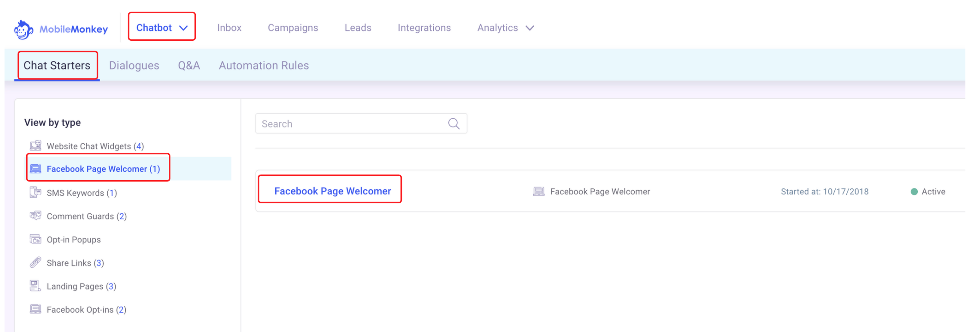Open the Facebook Page Welcomer link
The height and width of the screenshot is (332, 980).
click(333, 191)
